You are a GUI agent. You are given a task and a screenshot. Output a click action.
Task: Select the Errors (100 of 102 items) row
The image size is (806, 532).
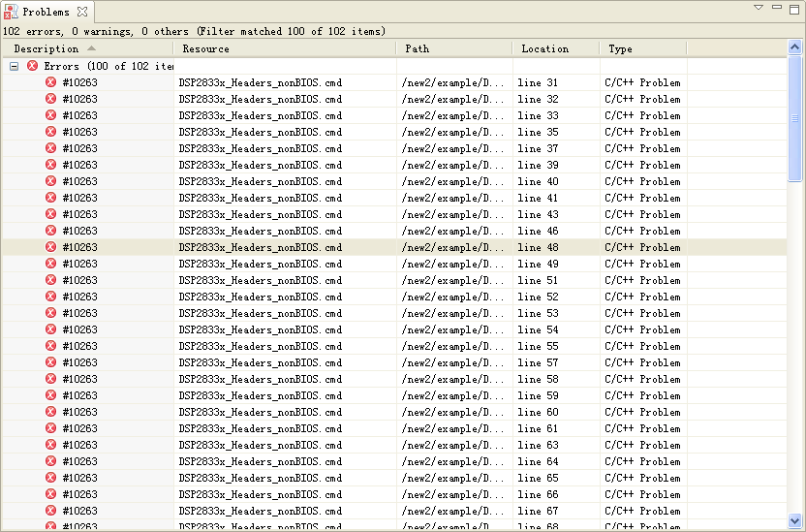click(x=394, y=66)
